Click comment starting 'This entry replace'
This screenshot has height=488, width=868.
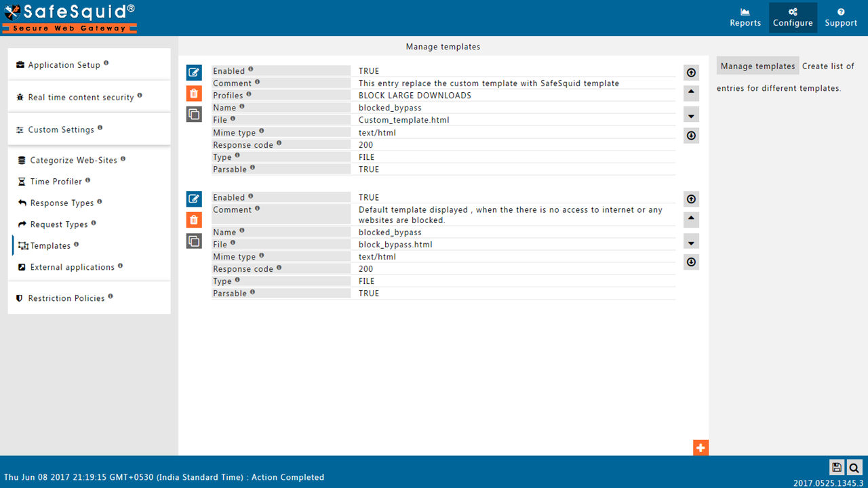[x=489, y=83]
